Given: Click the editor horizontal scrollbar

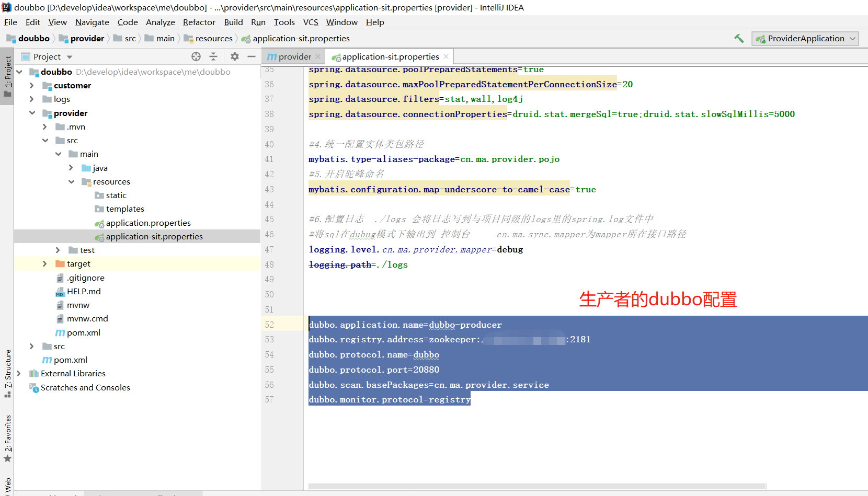Looking at the screenshot, I should (537, 486).
